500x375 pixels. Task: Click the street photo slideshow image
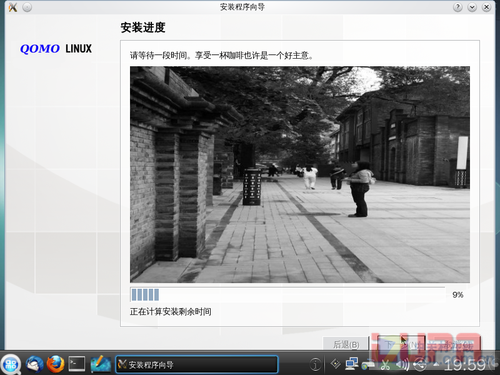[x=300, y=174]
